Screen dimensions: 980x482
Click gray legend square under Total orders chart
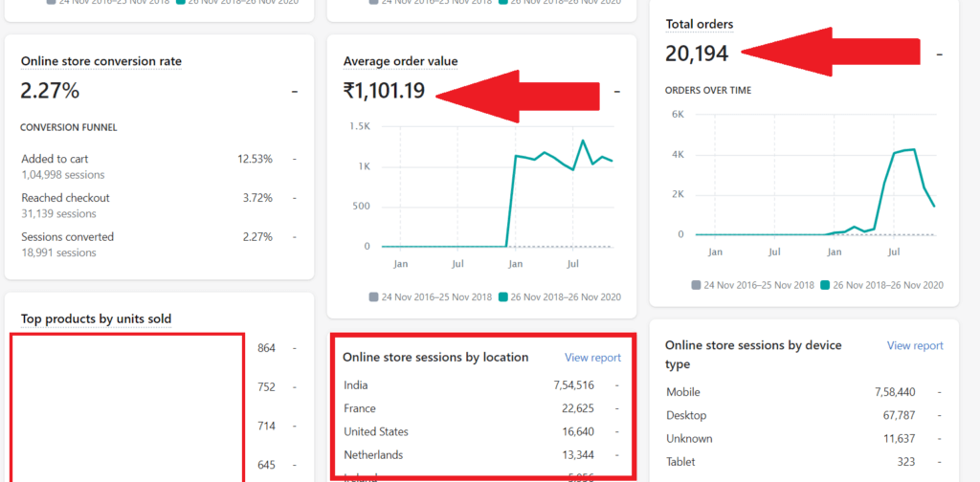pos(696,285)
